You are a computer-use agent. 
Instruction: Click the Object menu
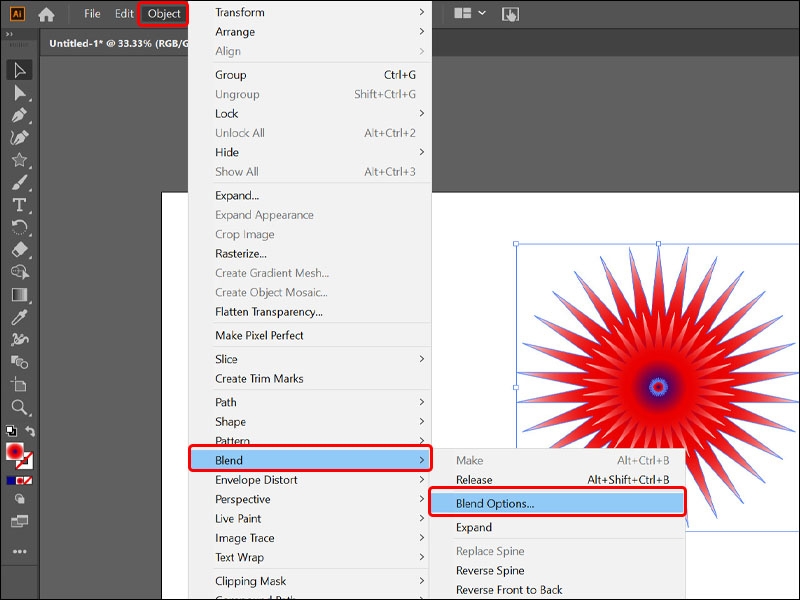click(x=164, y=14)
